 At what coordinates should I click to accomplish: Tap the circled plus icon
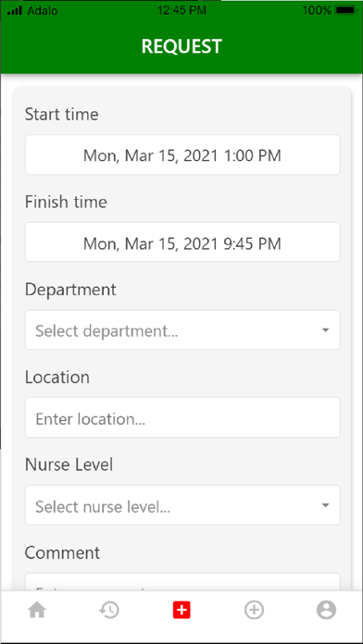coord(254,611)
